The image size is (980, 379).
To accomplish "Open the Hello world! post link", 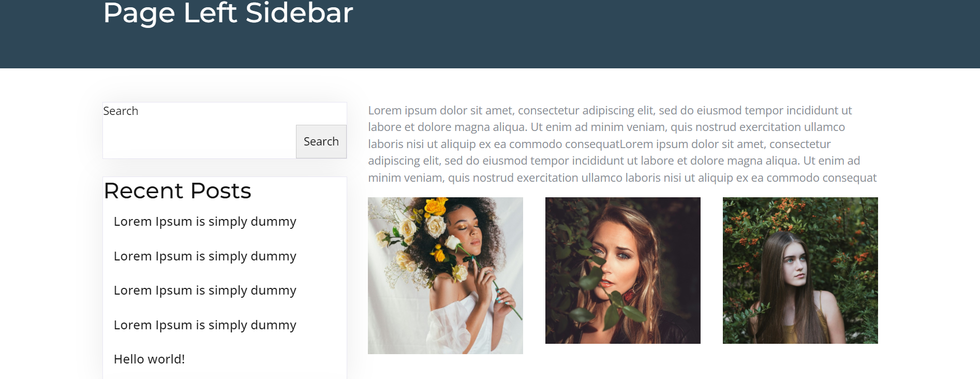I will (149, 359).
